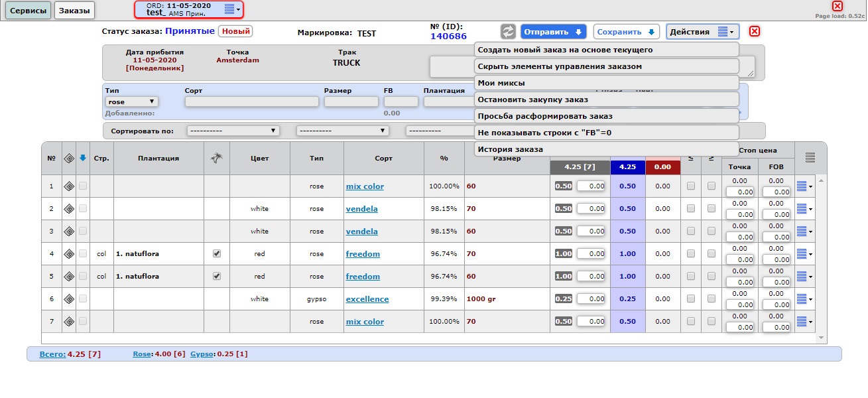Click the dark red 0.00 column header
Screen dimensions: 868x398
(x=662, y=168)
